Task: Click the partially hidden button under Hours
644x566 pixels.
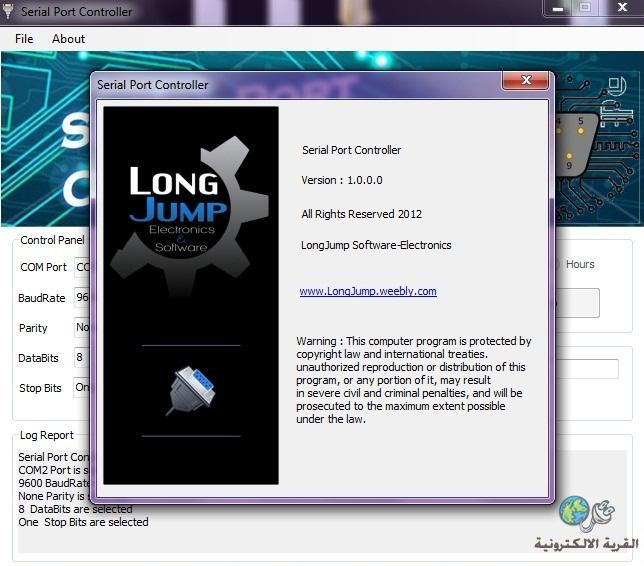Action: pyautogui.click(x=577, y=303)
